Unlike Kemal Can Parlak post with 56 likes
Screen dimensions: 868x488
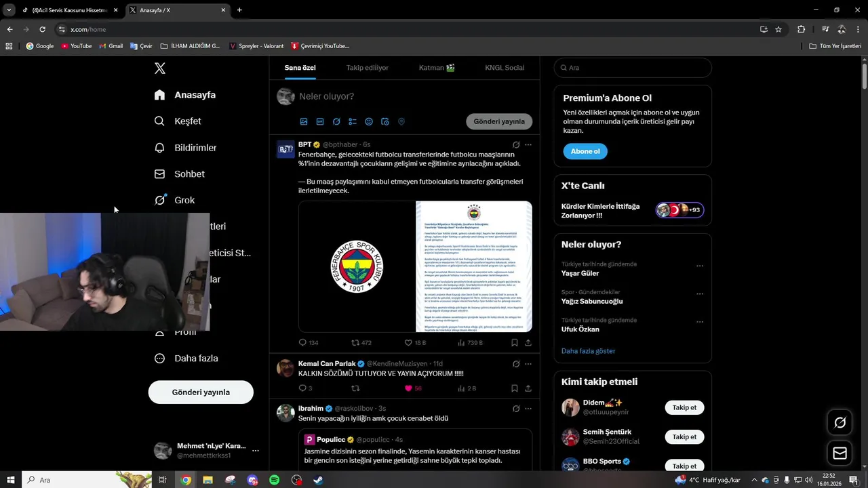(x=413, y=388)
